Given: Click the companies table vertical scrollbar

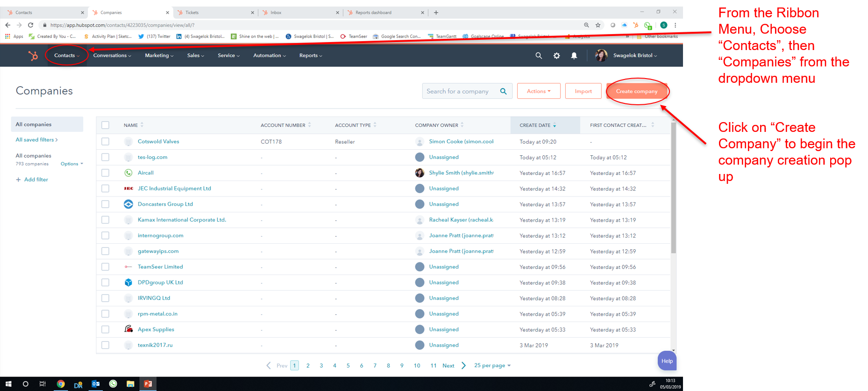Looking at the screenshot, I should point(673,187).
